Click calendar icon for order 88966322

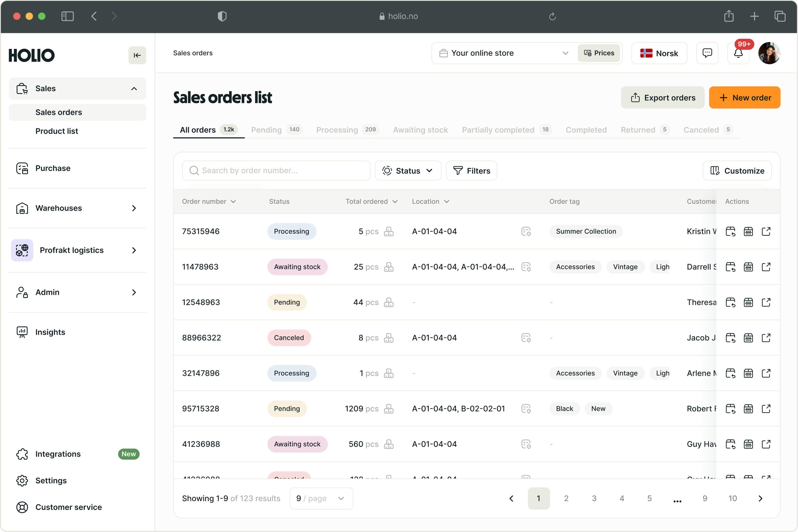tap(748, 338)
